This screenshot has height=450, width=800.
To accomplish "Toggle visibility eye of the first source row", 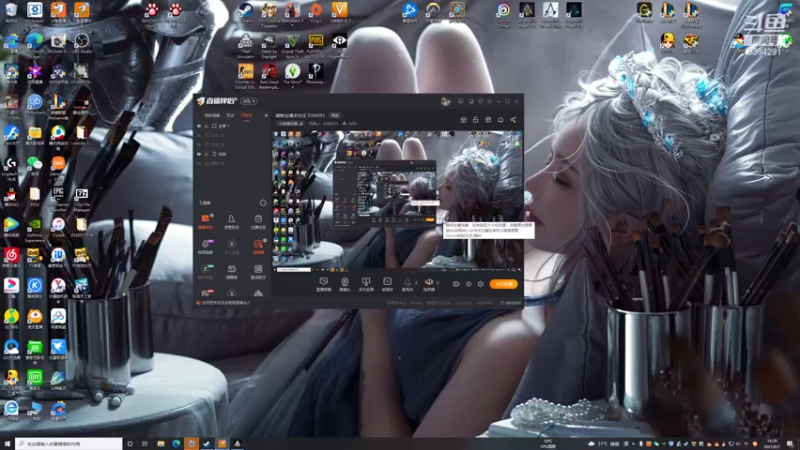I will click(x=199, y=126).
